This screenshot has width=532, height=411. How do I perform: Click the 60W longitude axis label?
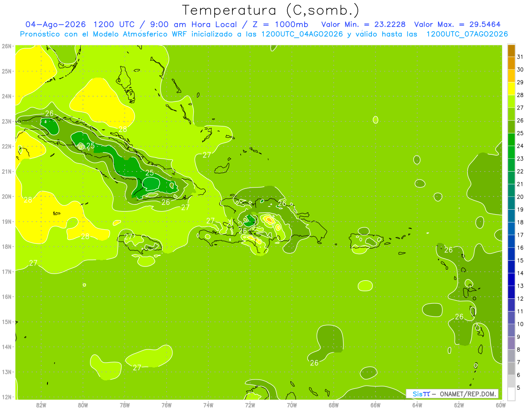coord(501,405)
